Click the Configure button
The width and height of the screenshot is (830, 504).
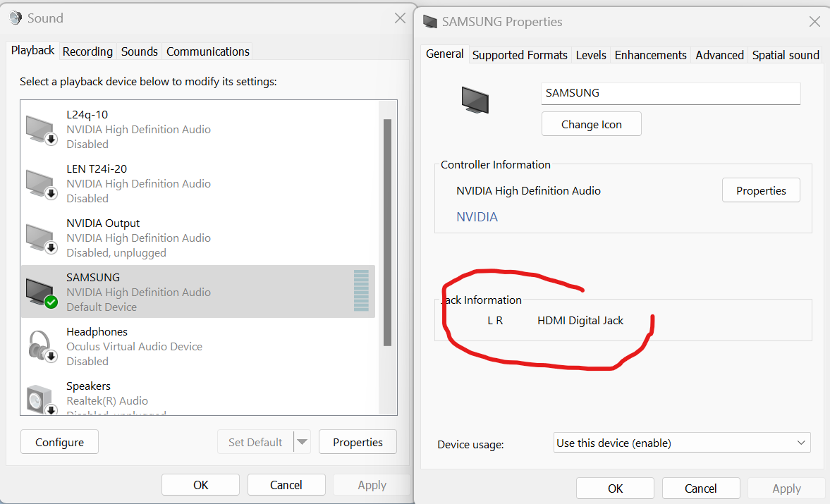point(59,442)
